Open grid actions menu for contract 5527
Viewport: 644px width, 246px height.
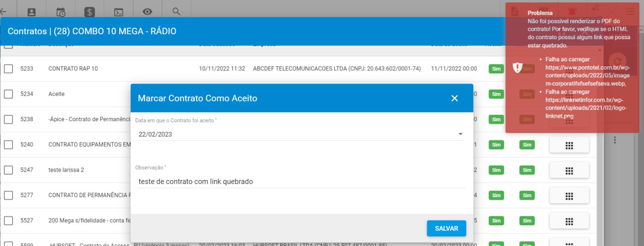pyautogui.click(x=569, y=221)
